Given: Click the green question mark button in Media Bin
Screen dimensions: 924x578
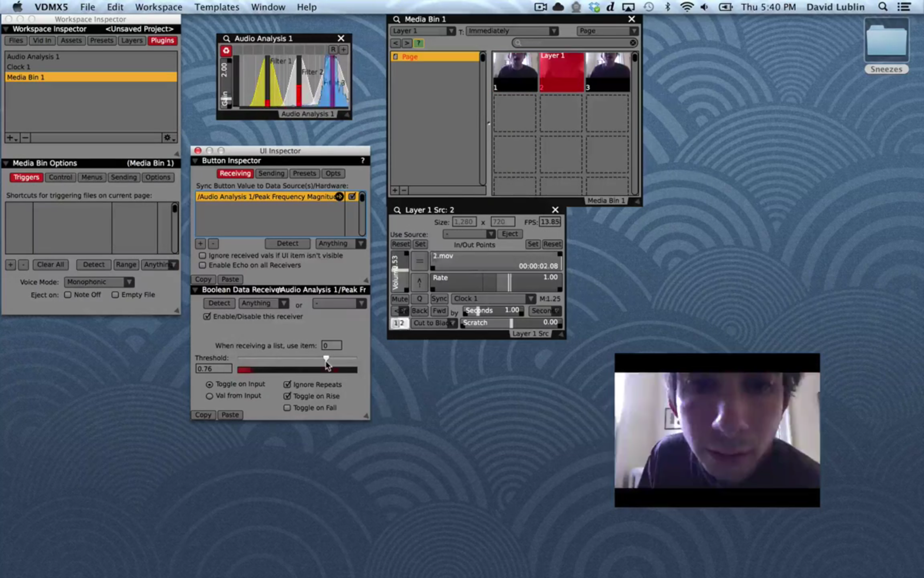Looking at the screenshot, I should pos(418,43).
